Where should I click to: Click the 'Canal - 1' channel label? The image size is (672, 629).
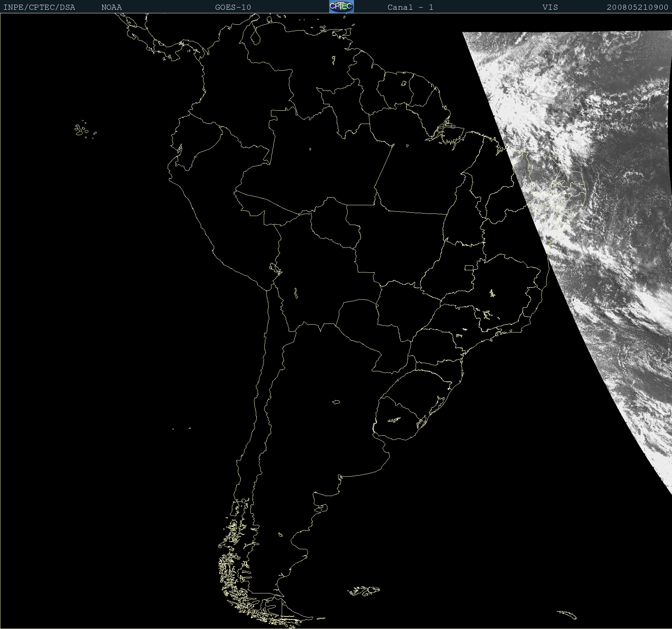pos(410,7)
